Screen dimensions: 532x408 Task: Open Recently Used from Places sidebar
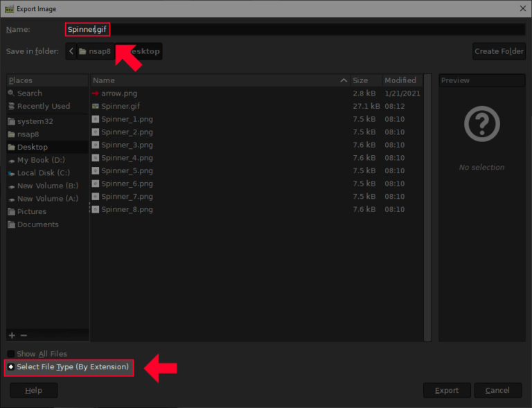[43, 107]
